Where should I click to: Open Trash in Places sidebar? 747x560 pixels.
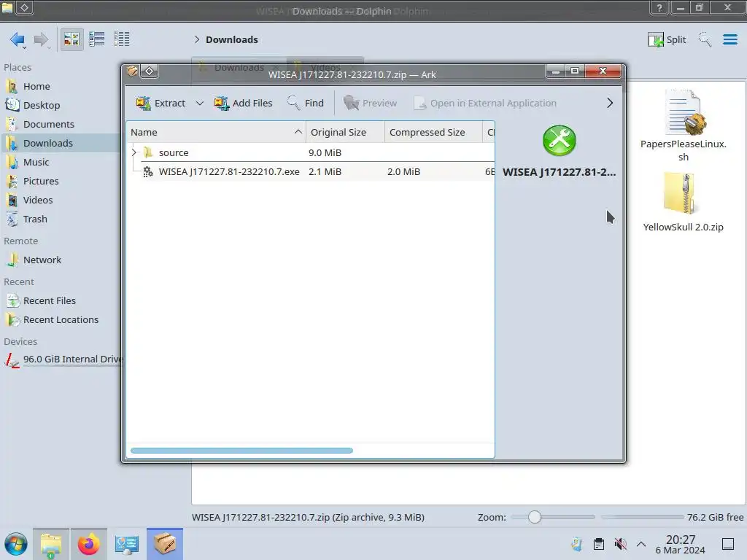(x=60, y=219)
